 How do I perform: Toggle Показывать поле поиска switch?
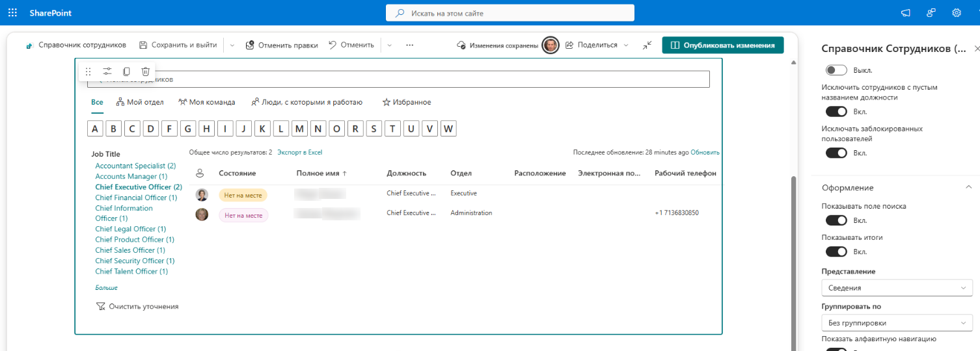pyautogui.click(x=836, y=220)
